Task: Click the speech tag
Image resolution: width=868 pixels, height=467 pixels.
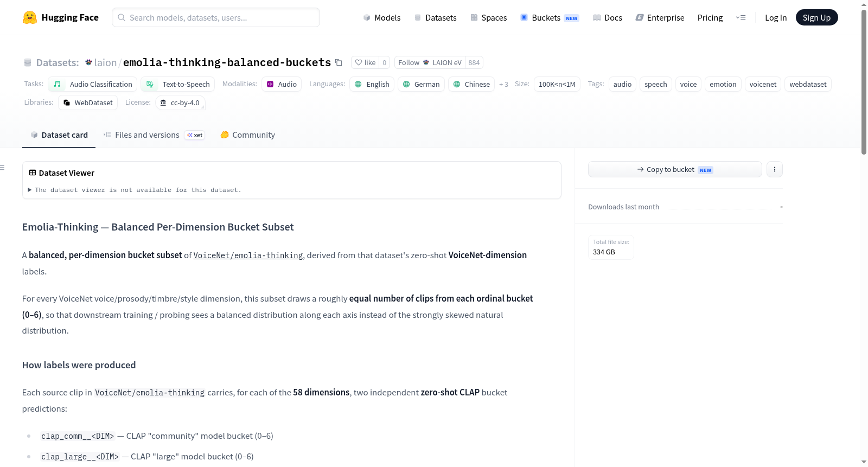Action: 656,84
